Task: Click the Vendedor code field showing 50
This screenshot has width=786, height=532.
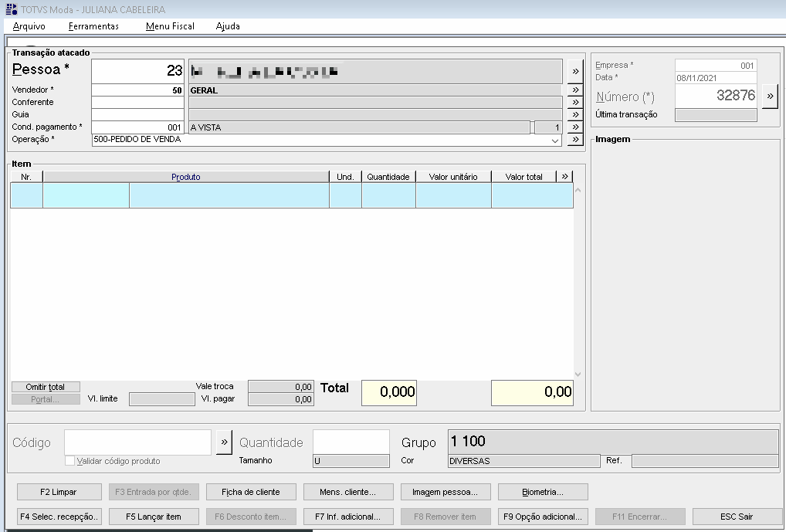Action: point(138,90)
